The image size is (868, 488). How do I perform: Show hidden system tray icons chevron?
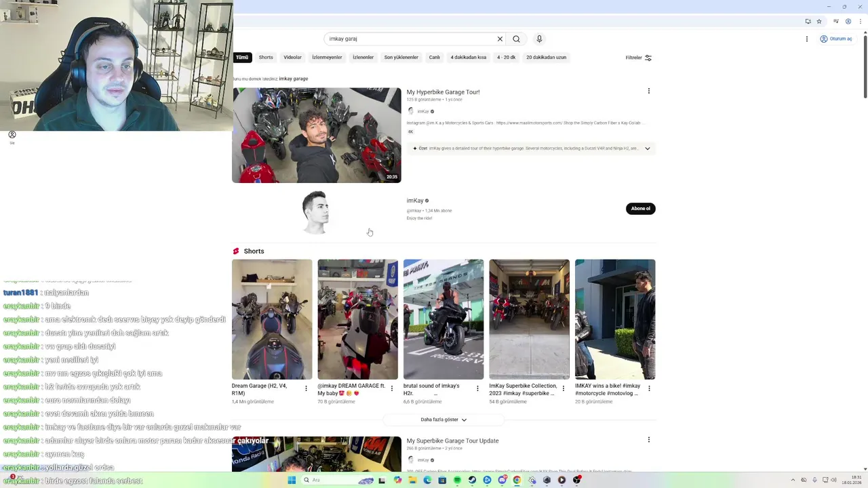click(793, 480)
